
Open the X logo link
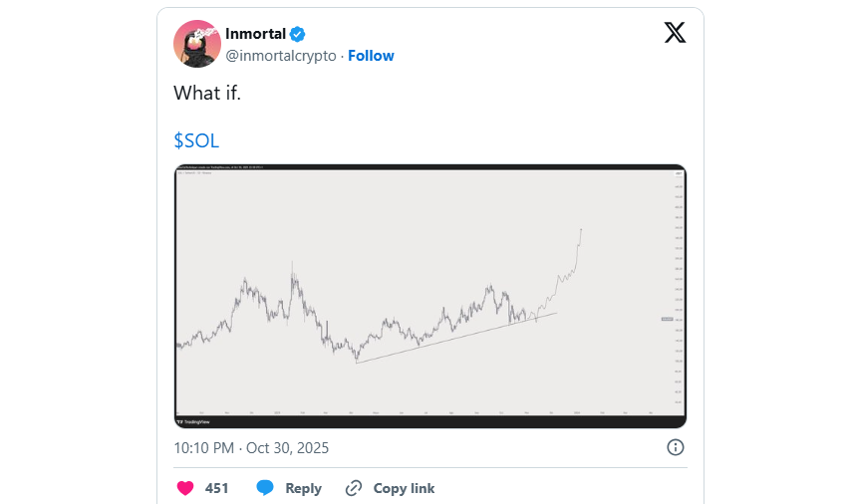click(x=675, y=33)
